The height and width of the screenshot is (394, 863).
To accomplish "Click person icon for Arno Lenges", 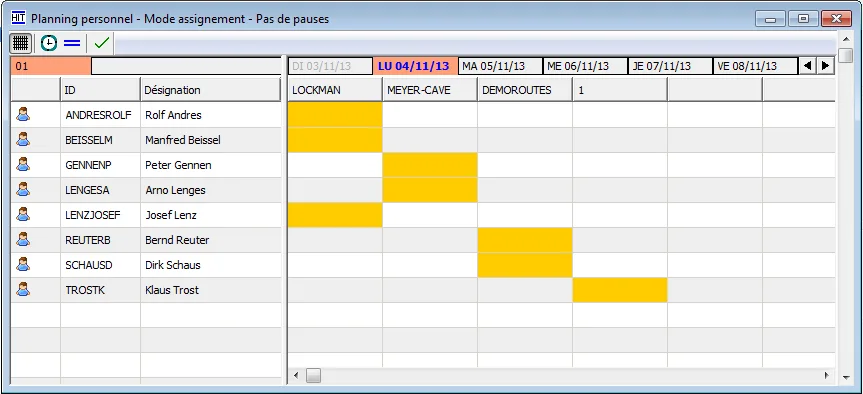I will click(23, 190).
